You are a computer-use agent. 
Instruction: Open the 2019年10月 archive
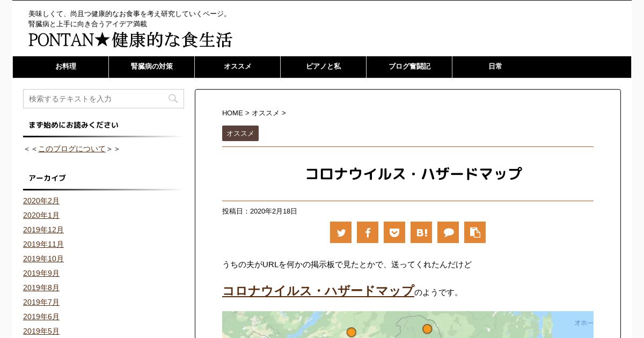point(43,259)
